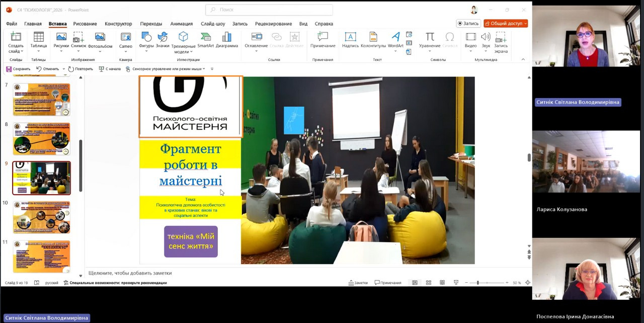Switch to slide sorter view in status bar
Viewport: 644px width, 323px height.
(x=429, y=283)
